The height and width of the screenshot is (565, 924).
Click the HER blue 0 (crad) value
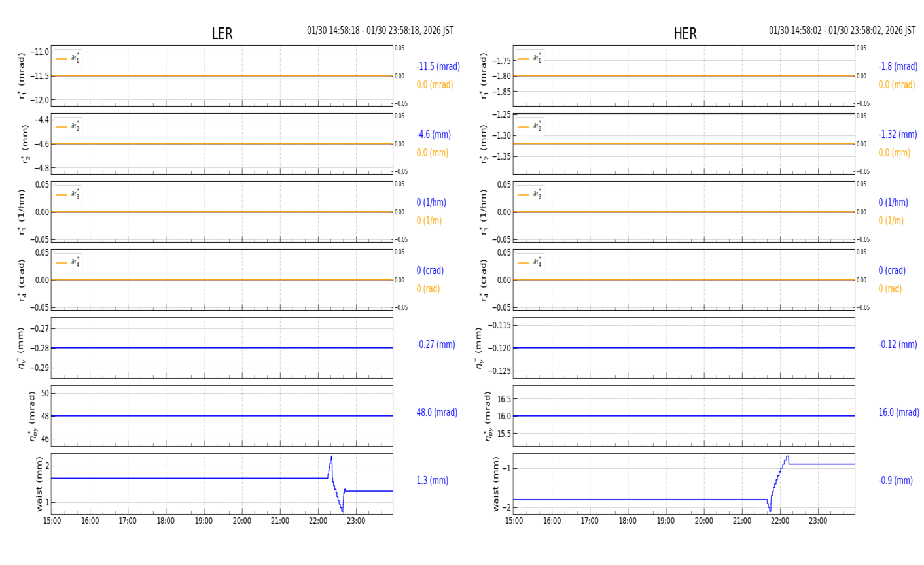[891, 271]
